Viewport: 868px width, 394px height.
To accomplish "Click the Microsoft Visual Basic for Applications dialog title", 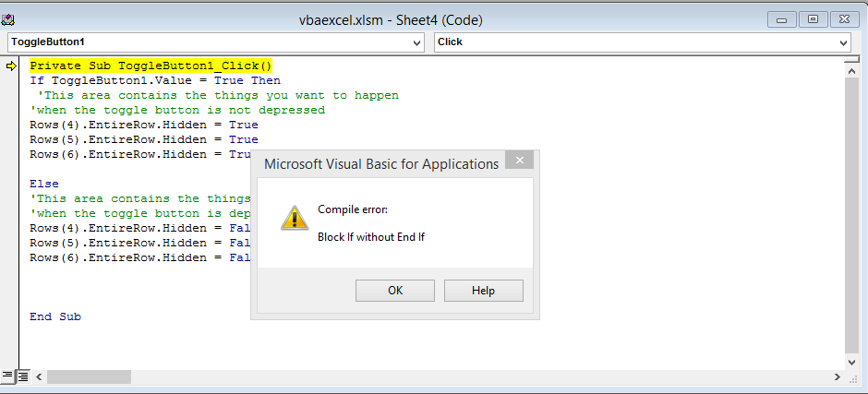I will 381,164.
